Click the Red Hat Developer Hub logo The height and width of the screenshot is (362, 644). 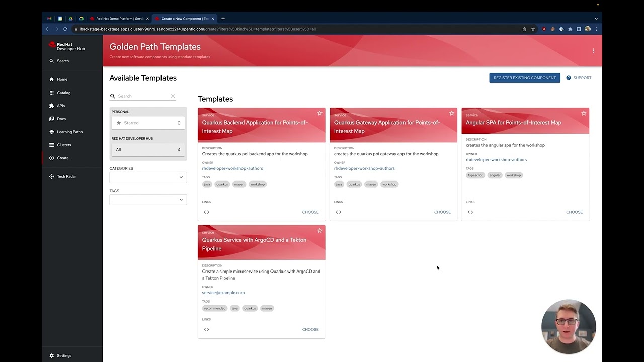(x=67, y=46)
